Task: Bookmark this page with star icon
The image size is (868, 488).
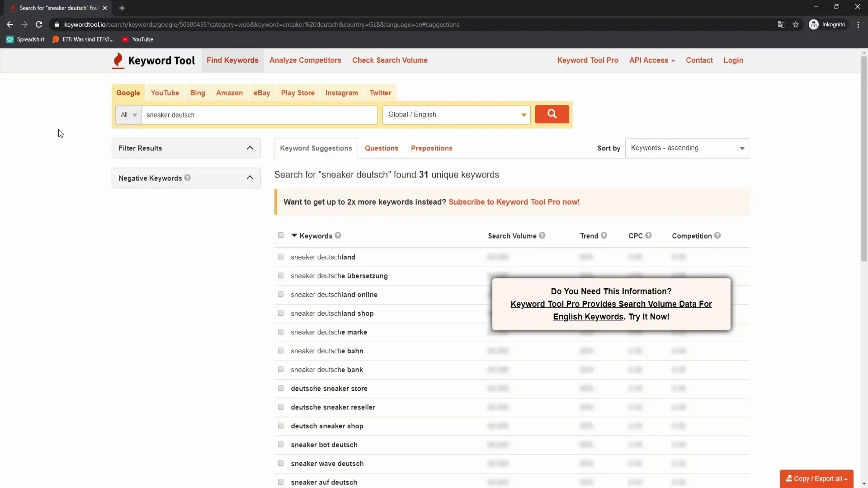Action: click(796, 24)
